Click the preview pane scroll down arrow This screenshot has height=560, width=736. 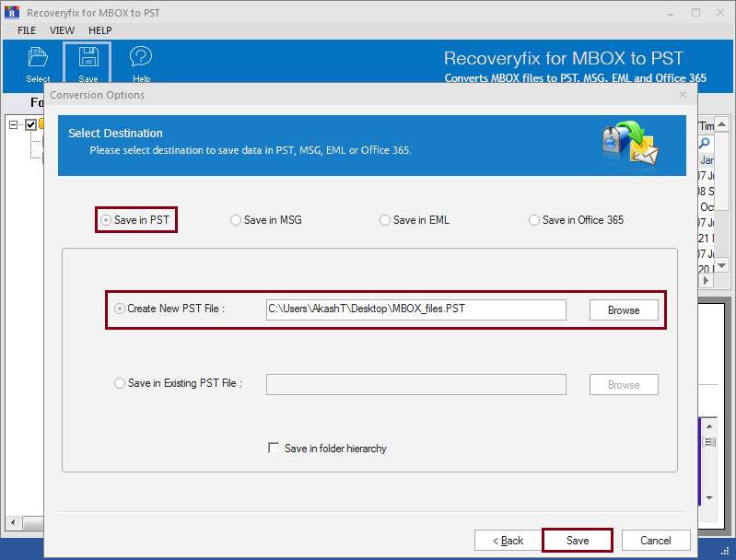(709, 497)
